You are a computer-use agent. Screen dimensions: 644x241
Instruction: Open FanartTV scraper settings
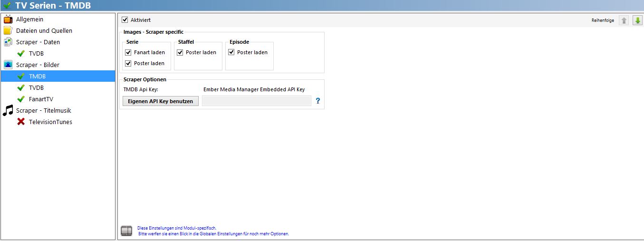(x=41, y=99)
